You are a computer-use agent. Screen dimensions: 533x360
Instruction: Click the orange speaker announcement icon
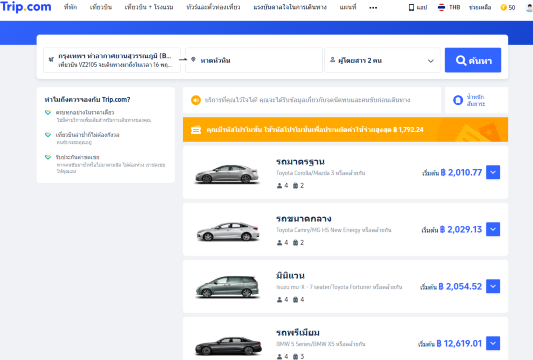196,100
